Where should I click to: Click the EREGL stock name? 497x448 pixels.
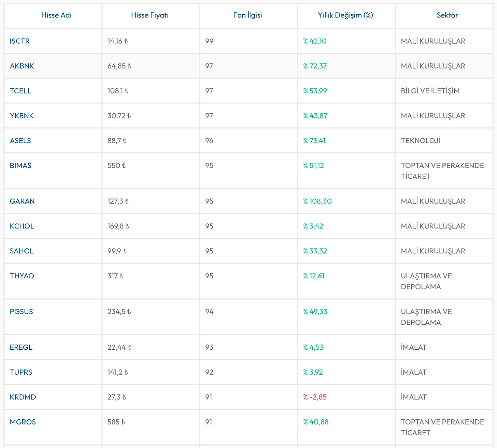[x=21, y=347]
